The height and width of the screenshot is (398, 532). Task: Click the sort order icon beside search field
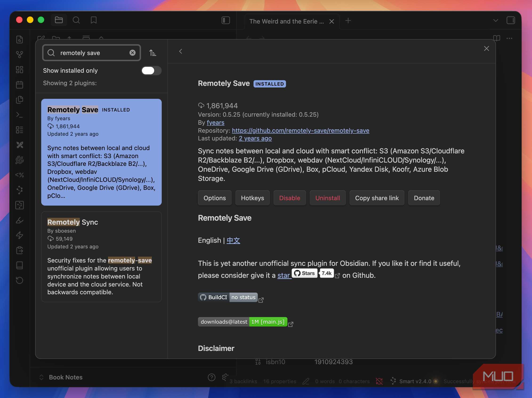pos(153,53)
